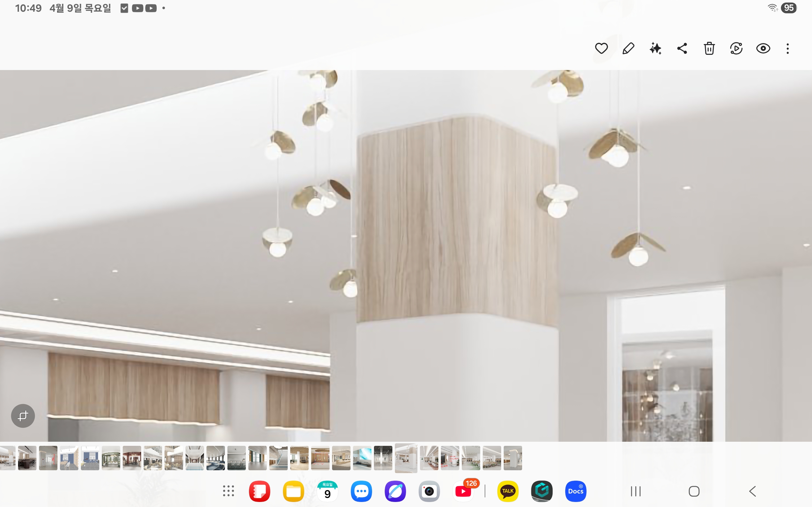This screenshot has width=812, height=507.
Task: Open the battery indicator showing 95
Action: pyautogui.click(x=789, y=8)
